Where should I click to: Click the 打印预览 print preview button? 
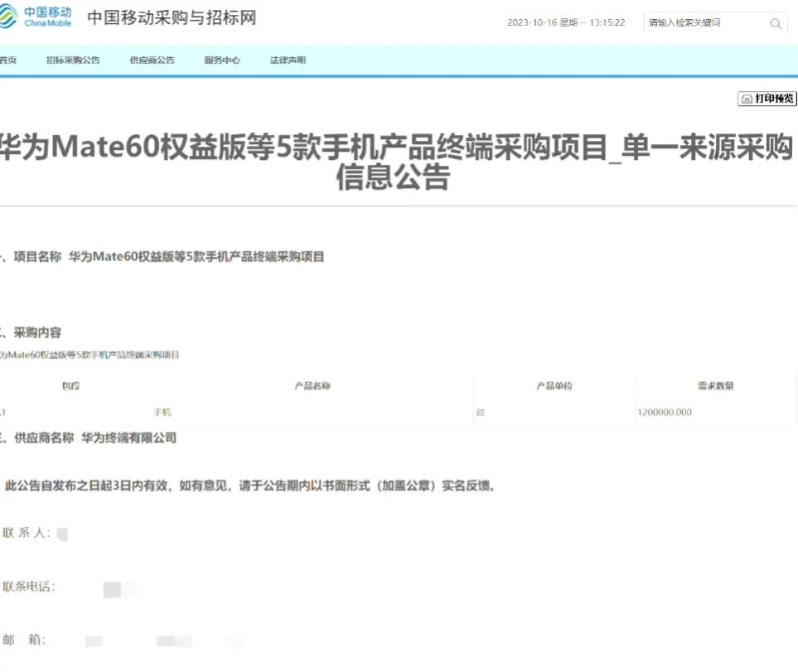point(767,99)
